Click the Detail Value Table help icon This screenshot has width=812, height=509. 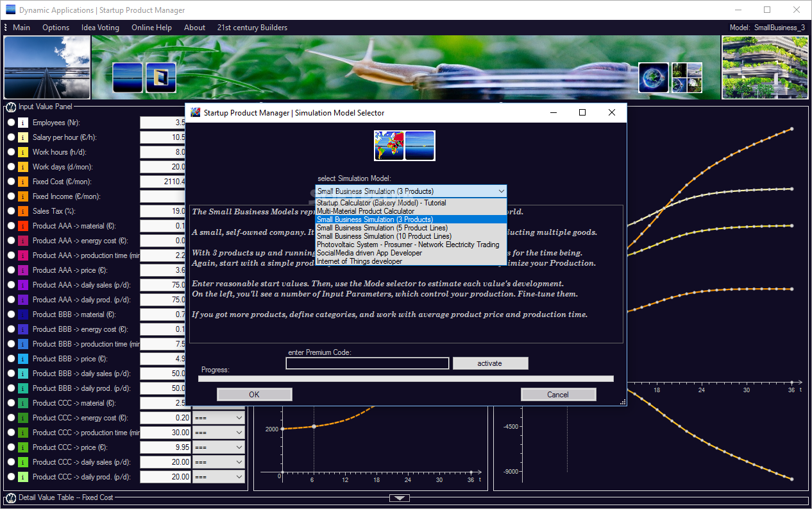point(11,497)
